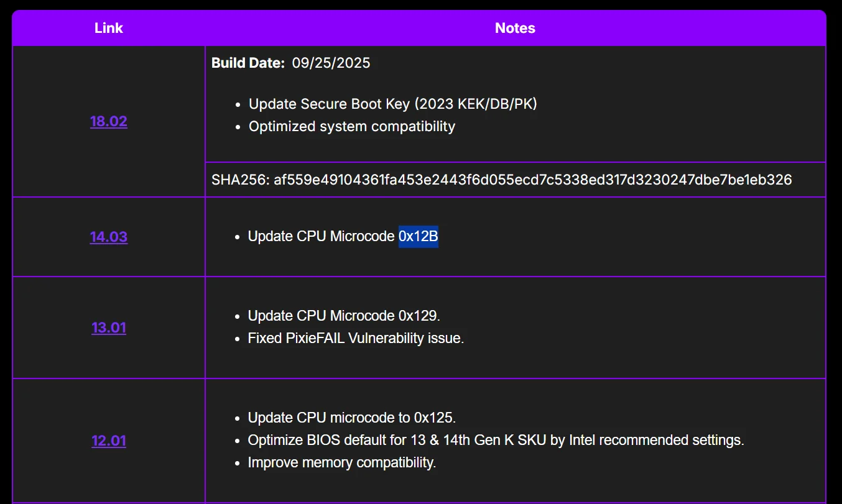Click the Intel recommended settings bullet
The image size is (842, 504).
click(496, 440)
